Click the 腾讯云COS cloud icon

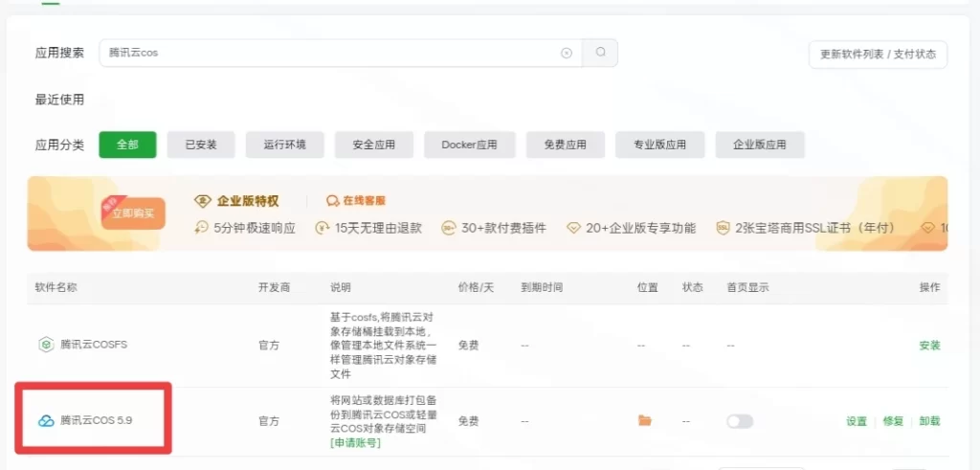point(46,420)
